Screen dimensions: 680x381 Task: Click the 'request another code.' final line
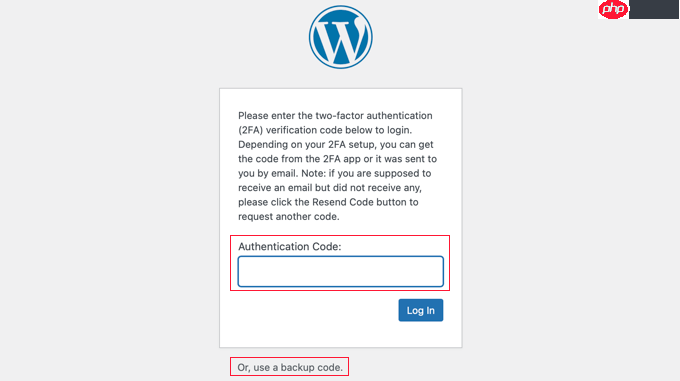click(x=288, y=216)
